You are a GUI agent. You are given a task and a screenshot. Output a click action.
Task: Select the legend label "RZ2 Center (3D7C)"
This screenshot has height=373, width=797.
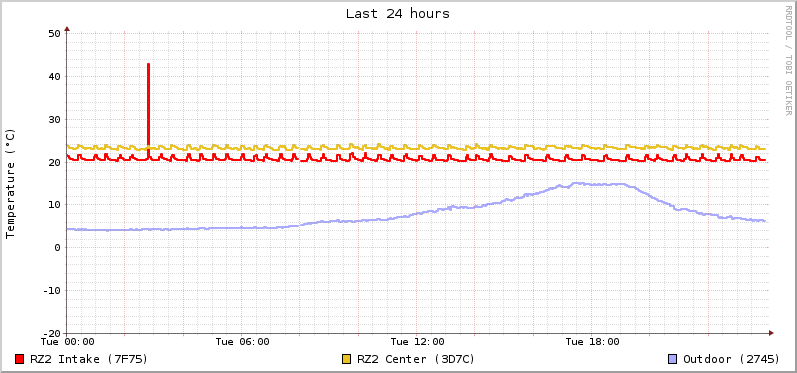[x=416, y=359]
